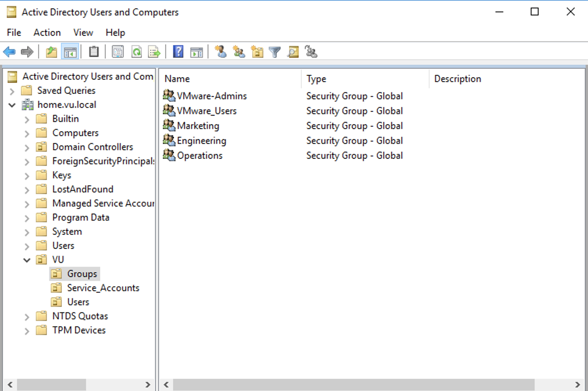Viewport: 588px width, 391px height.
Task: Select the Engineering group name
Action: (202, 141)
